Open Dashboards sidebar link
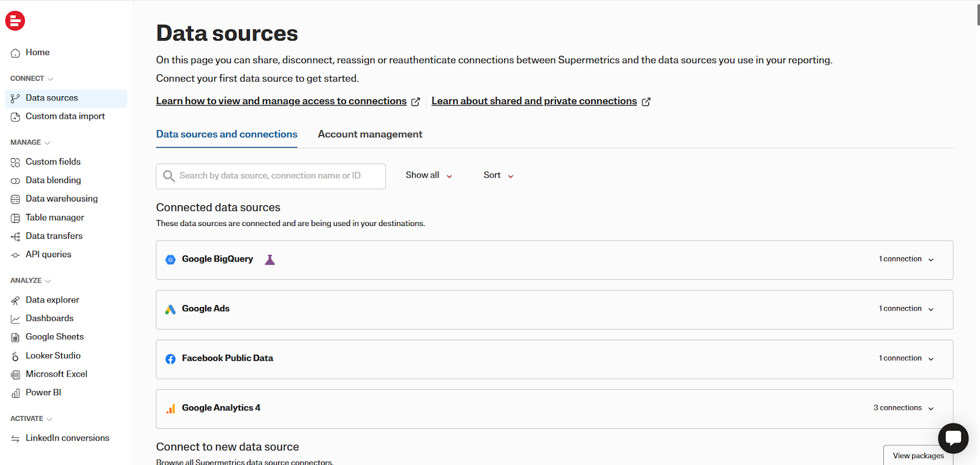980x465 pixels. (x=50, y=319)
